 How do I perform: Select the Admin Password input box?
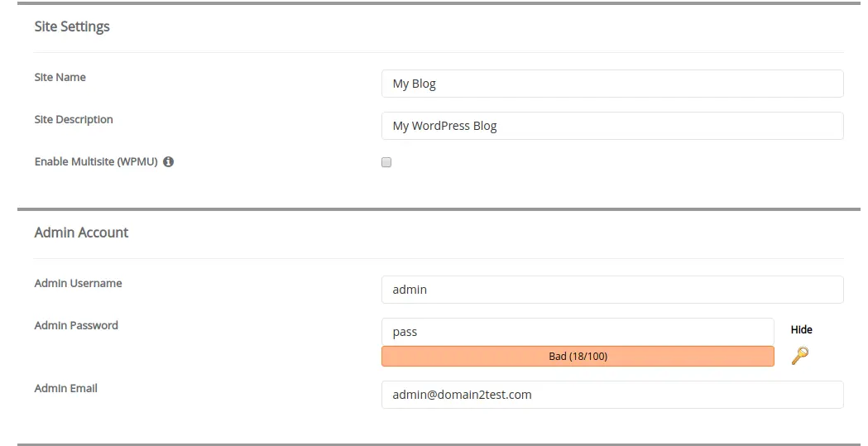[578, 332]
